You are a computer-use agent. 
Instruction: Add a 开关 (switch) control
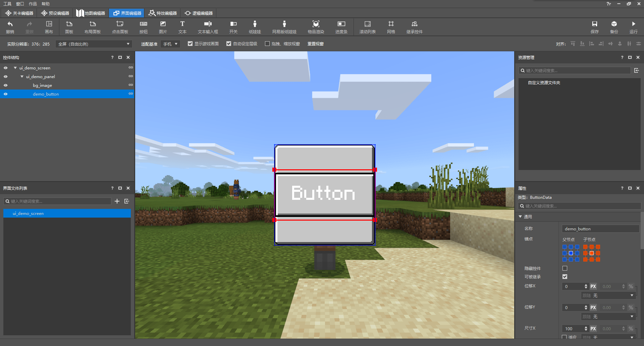tap(233, 27)
